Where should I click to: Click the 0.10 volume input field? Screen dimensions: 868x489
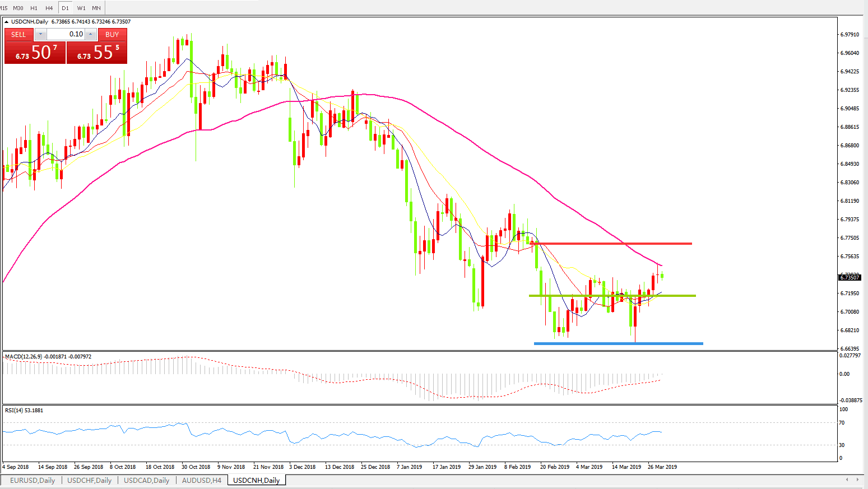66,34
